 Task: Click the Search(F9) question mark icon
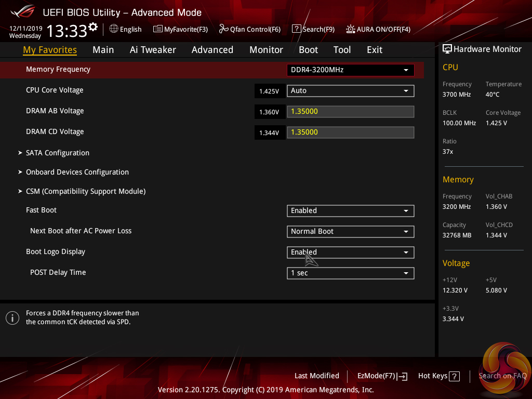coord(296,29)
